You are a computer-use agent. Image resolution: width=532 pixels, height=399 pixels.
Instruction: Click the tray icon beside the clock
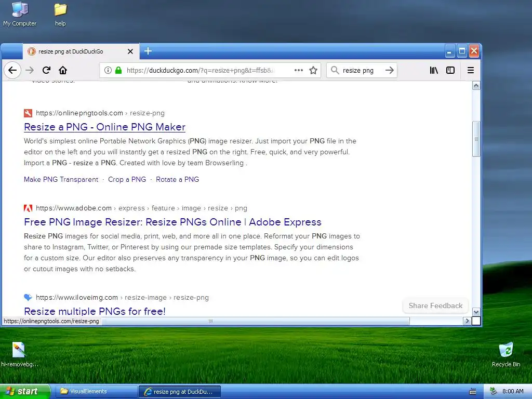[x=494, y=392]
